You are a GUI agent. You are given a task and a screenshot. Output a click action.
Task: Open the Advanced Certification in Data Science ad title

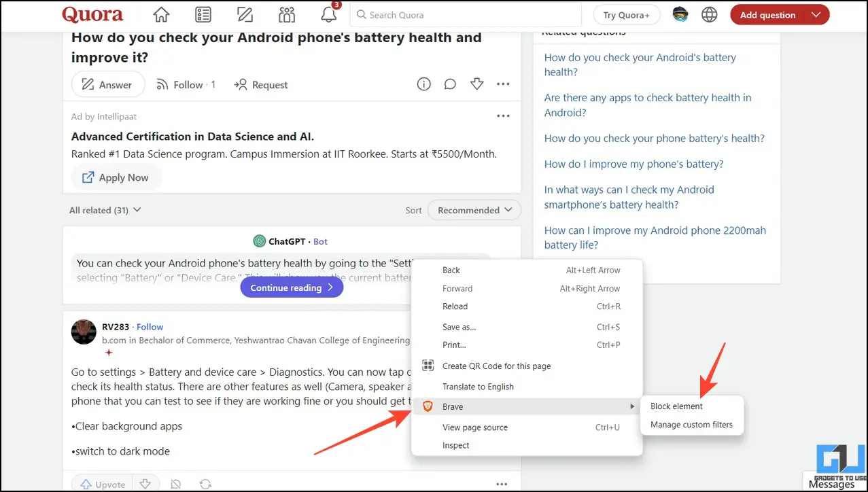pyautogui.click(x=192, y=137)
